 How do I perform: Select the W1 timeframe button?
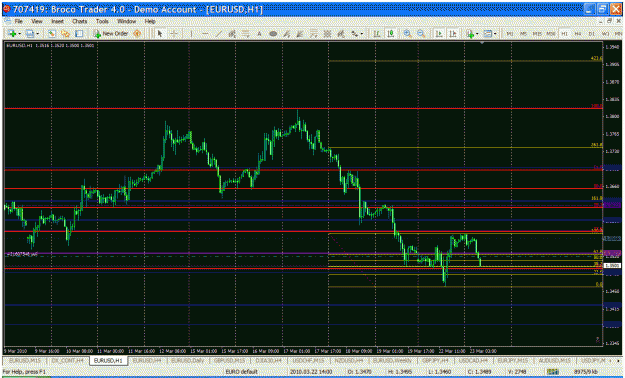coord(605,34)
